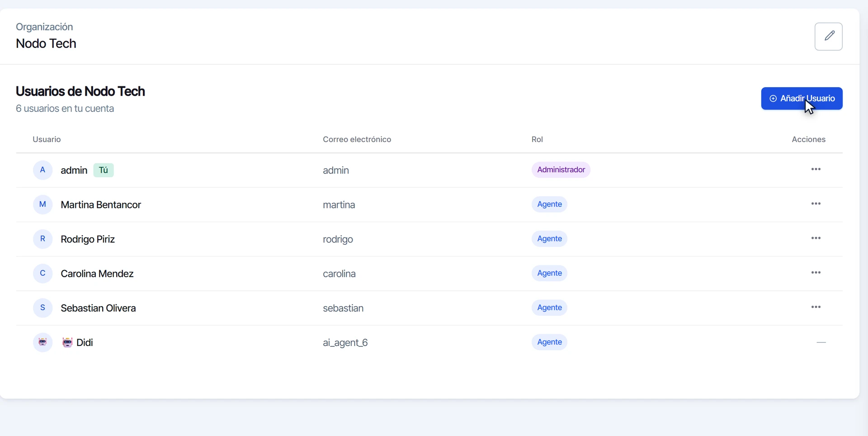Screen dimensions: 868x436
Task: Click the Correo electrónico column header
Action: [357, 139]
